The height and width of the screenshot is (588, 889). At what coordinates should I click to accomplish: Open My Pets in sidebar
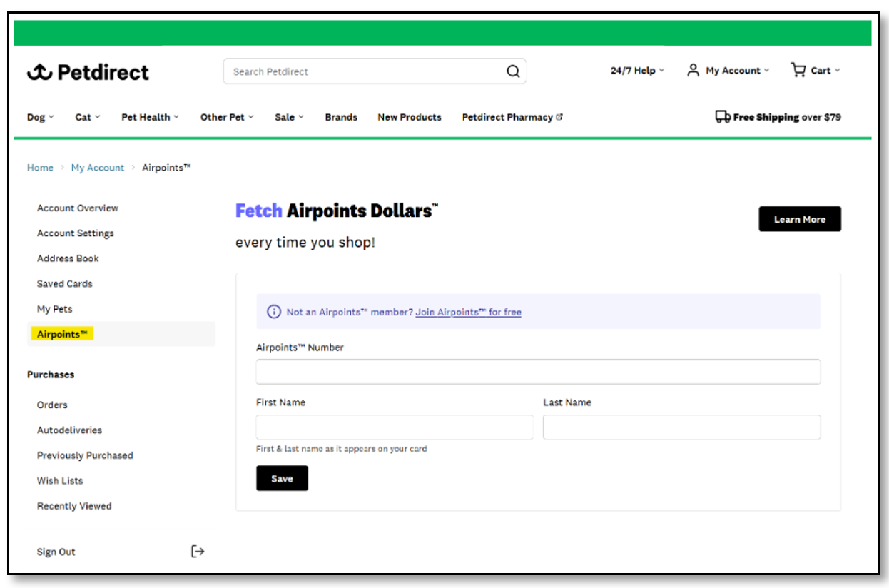coord(55,309)
